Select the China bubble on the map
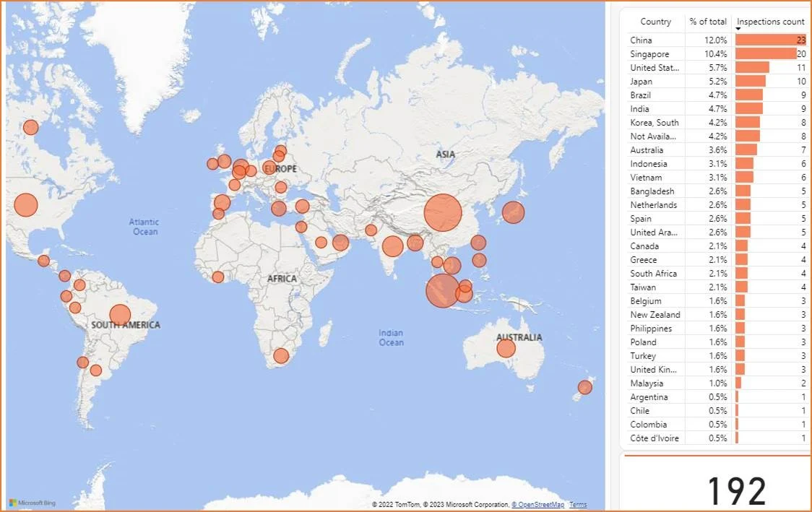This screenshot has height=512, width=812. pyautogui.click(x=442, y=212)
